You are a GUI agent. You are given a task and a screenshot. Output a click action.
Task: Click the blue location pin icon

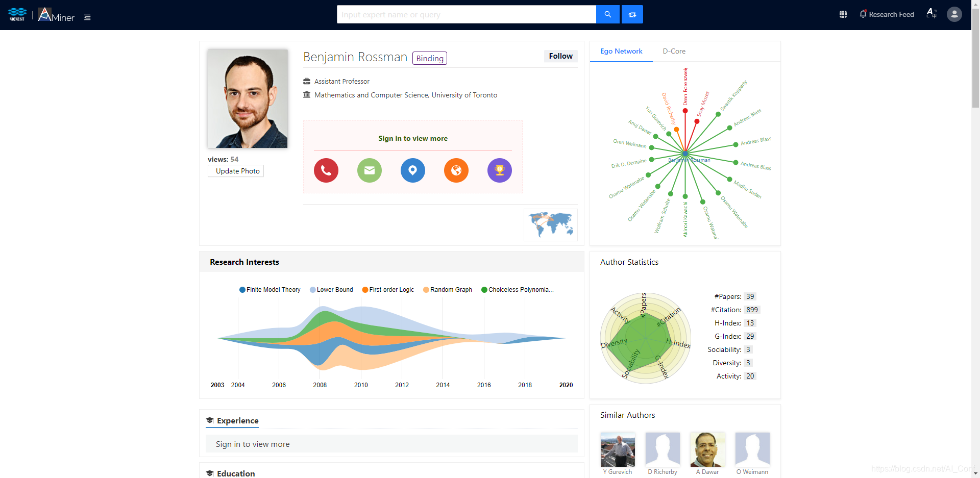click(413, 170)
